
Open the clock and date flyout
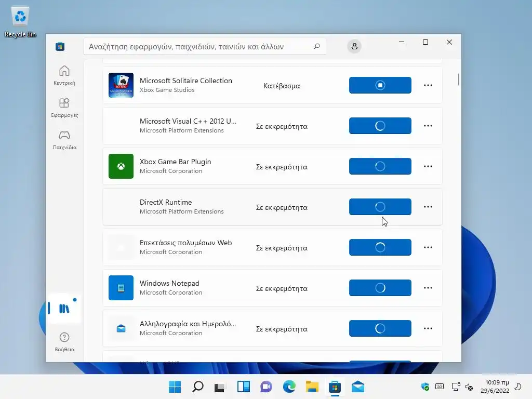click(495, 387)
